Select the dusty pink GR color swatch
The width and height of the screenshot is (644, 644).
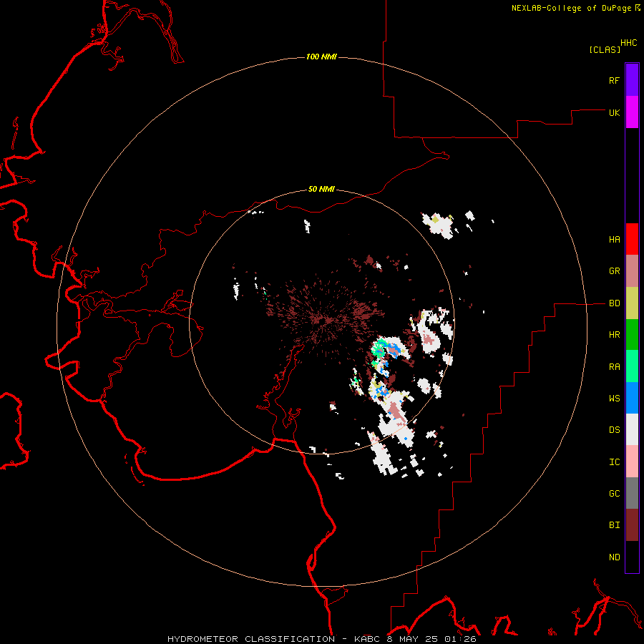[x=632, y=271]
